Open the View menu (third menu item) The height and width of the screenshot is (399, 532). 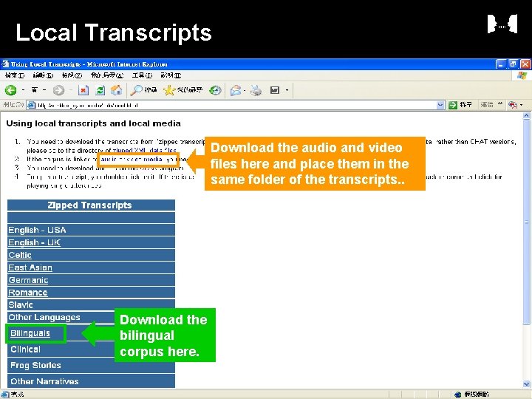click(x=72, y=75)
